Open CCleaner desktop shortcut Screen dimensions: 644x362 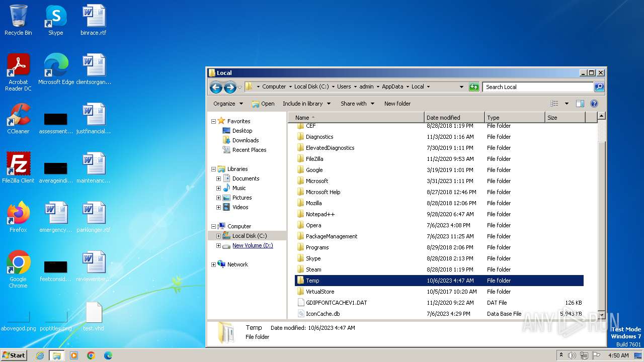18,119
